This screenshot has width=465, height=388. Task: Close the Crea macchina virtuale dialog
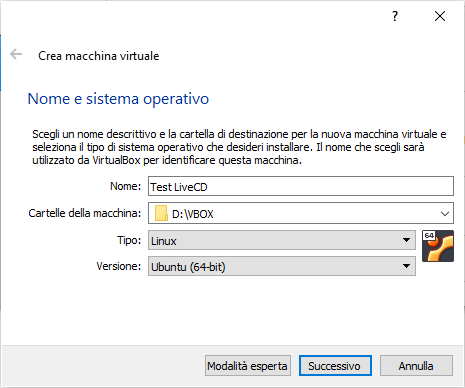440,16
